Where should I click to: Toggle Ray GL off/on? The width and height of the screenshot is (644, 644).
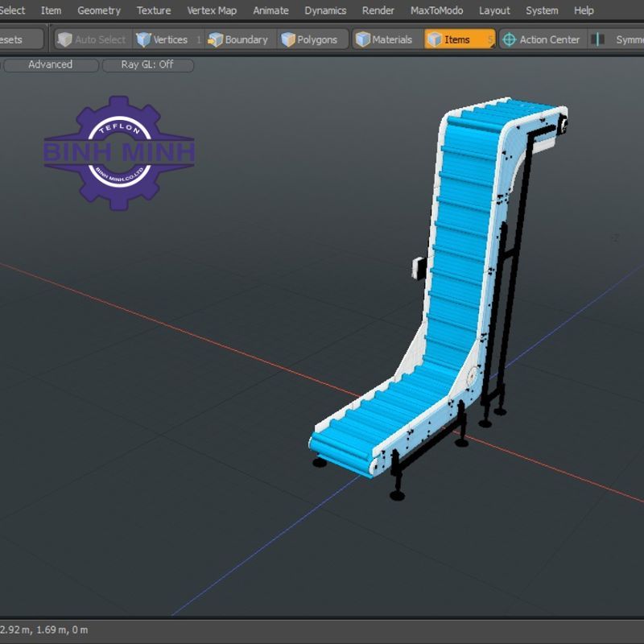point(147,64)
